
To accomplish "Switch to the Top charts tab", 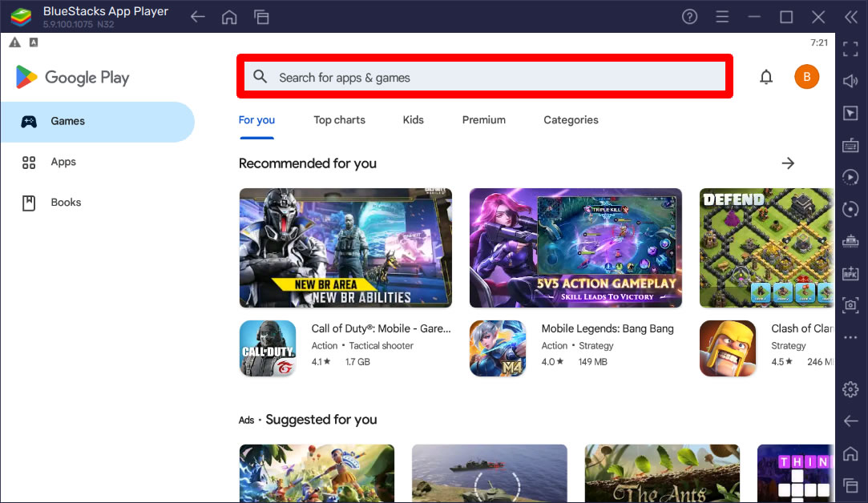I will tap(339, 120).
